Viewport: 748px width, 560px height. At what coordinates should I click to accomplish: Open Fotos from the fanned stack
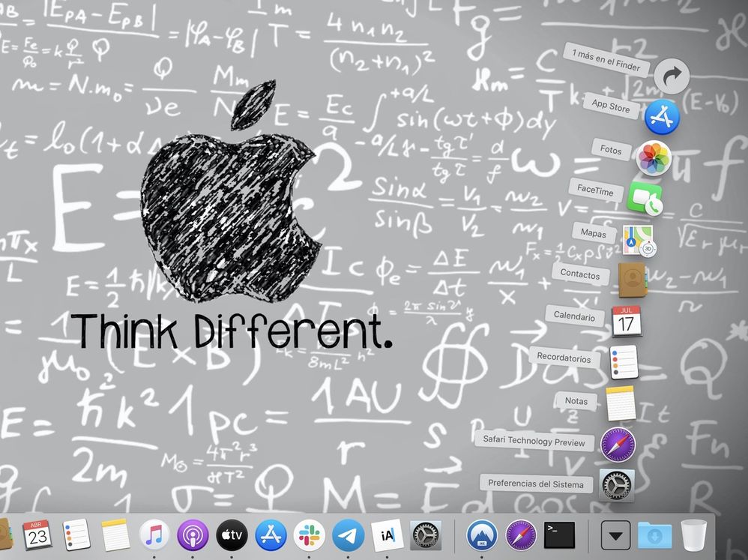[x=653, y=159]
